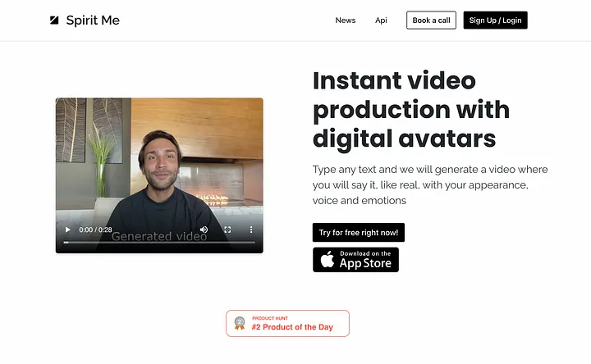Click the Spirit Me brand name text
This screenshot has height=364, width=591.
(x=93, y=20)
